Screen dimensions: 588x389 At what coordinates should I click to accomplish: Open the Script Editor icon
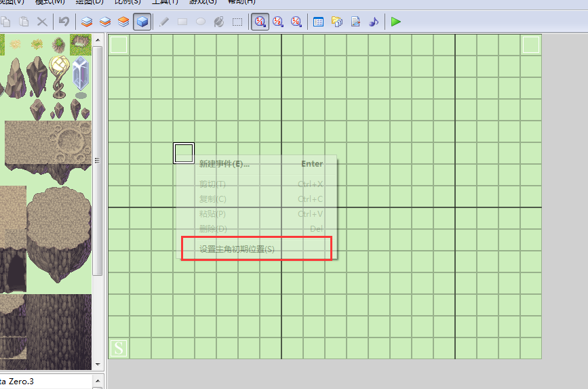tap(355, 22)
